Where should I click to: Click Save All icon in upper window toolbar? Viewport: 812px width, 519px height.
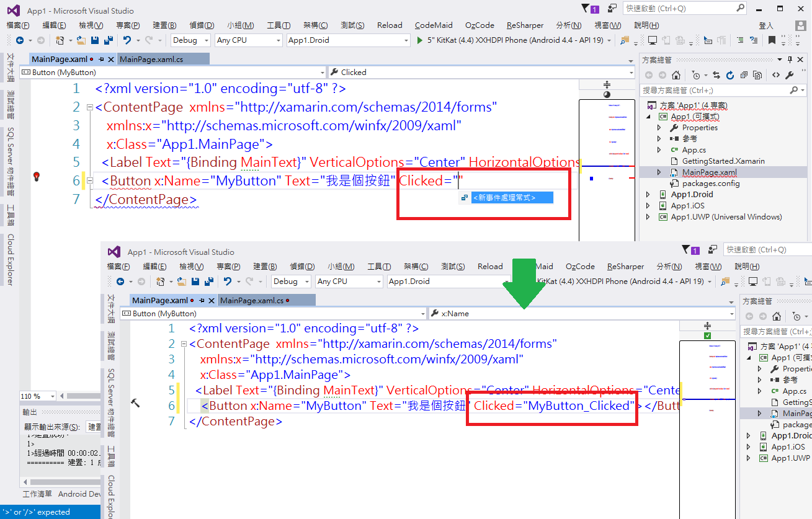point(109,40)
